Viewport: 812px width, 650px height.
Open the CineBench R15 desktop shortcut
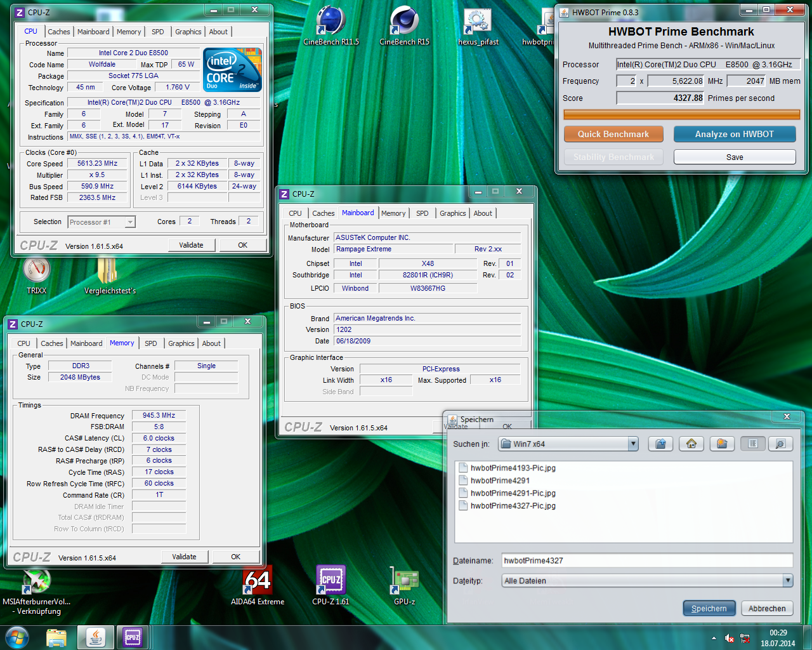[404, 25]
